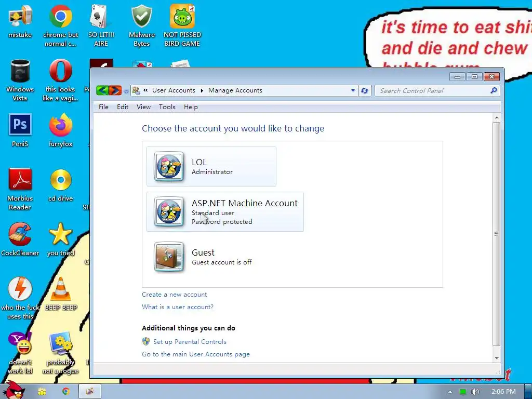Screen dimensions: 532x399
Task: Launch the BEEP BEEP VLC cone icon
Action: point(61,294)
